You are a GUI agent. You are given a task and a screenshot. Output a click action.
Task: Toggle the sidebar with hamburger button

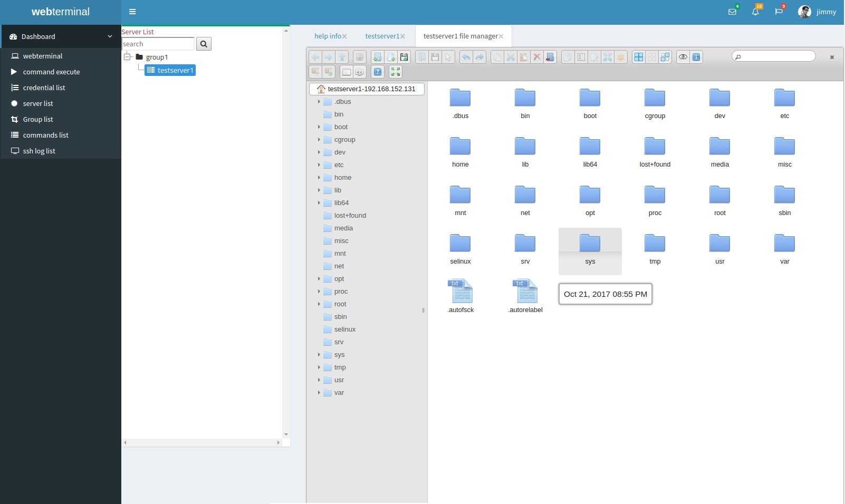[132, 12]
